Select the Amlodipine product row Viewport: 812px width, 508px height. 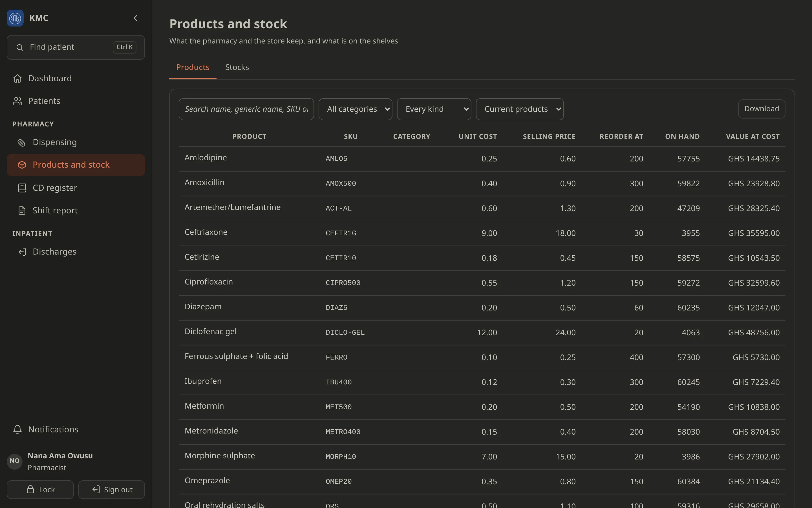[482, 159]
